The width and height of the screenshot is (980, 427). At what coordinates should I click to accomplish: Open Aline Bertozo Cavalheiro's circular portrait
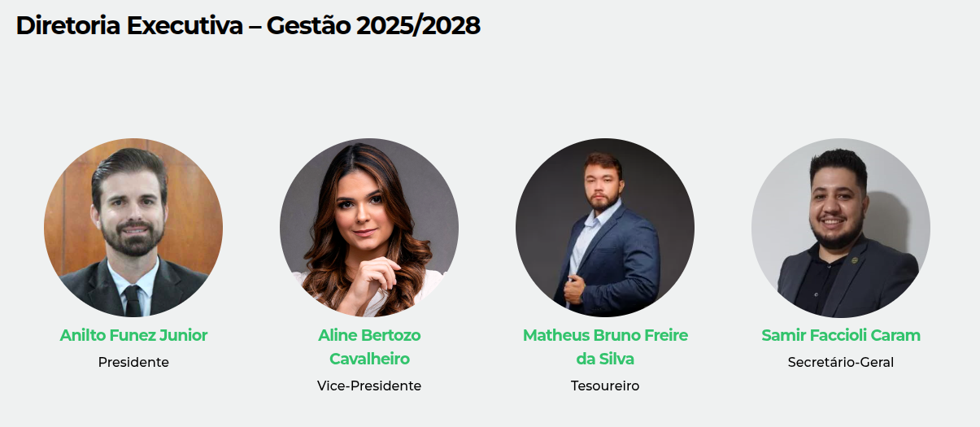369,228
